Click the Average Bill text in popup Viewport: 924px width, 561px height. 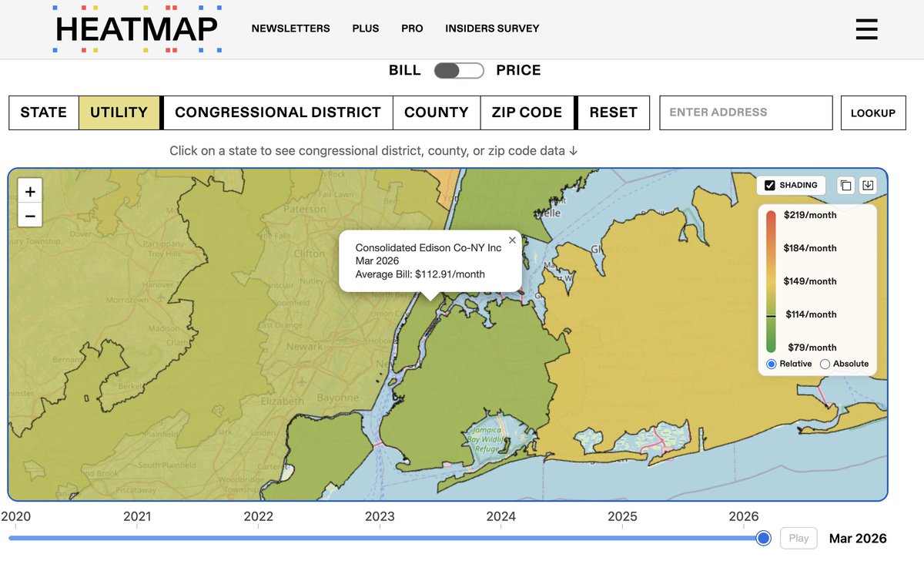click(420, 274)
